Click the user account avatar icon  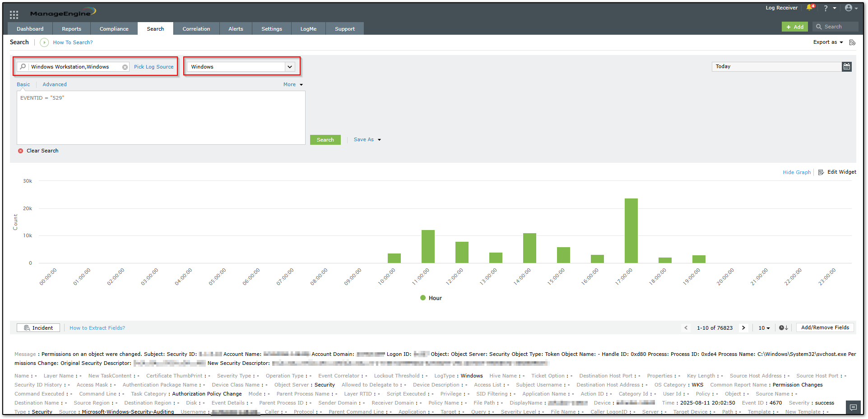coord(849,8)
